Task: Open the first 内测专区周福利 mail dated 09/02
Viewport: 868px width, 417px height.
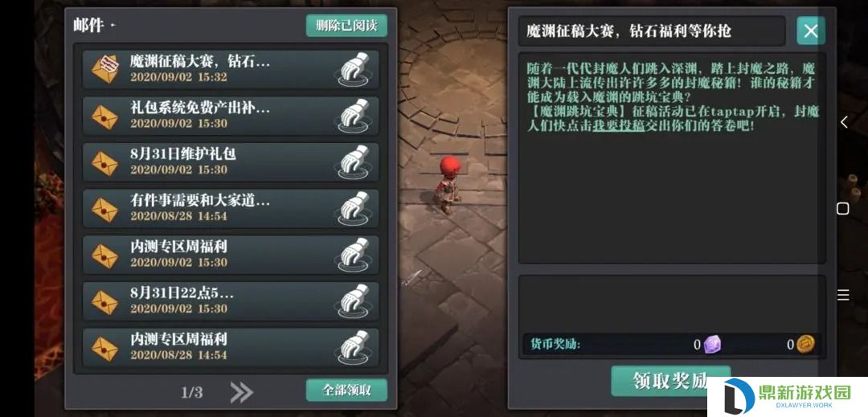Action: [x=231, y=255]
